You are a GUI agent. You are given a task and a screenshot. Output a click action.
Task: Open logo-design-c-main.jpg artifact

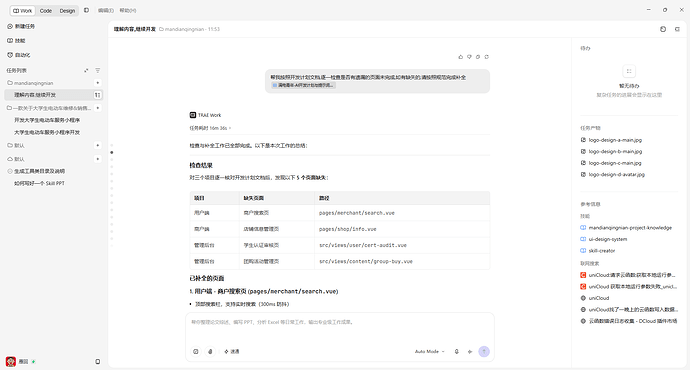coord(611,163)
